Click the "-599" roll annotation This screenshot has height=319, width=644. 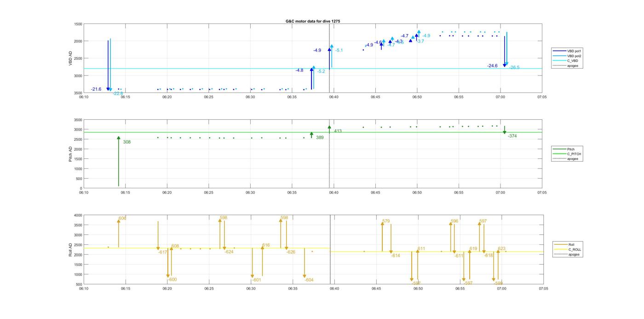(498, 284)
